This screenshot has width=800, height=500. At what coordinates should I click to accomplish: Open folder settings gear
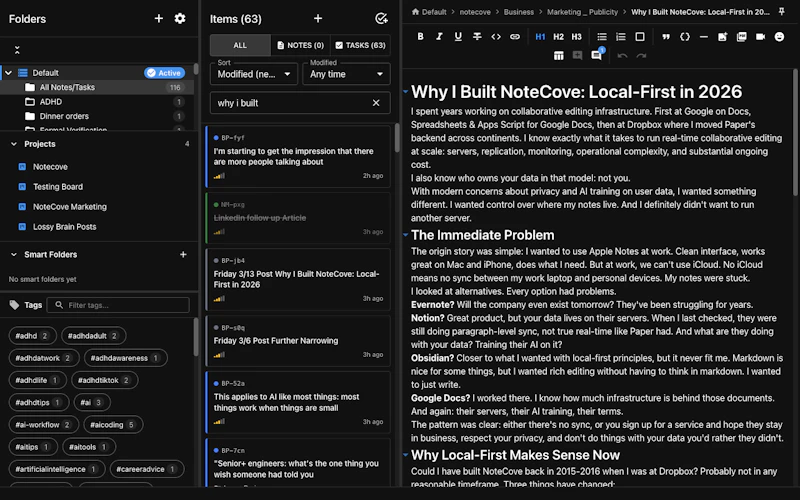click(x=180, y=18)
